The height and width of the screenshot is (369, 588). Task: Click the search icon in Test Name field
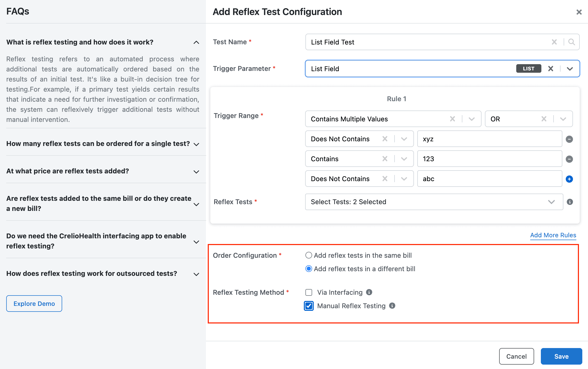tap(571, 42)
